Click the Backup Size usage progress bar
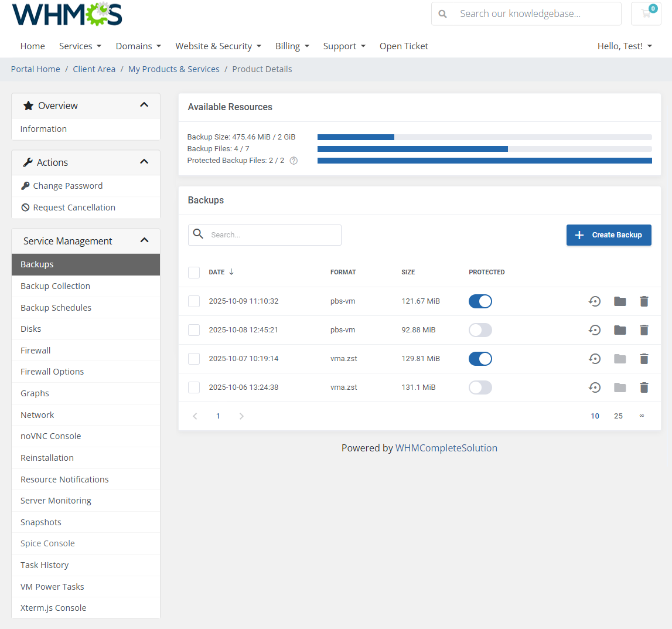This screenshot has width=672, height=629. [485, 137]
